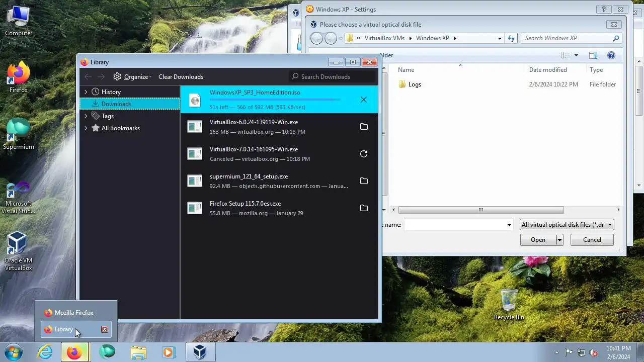Viewport: 644px width, 362px height.
Task: Open the view options dropdown arrow
Action: click(576, 55)
